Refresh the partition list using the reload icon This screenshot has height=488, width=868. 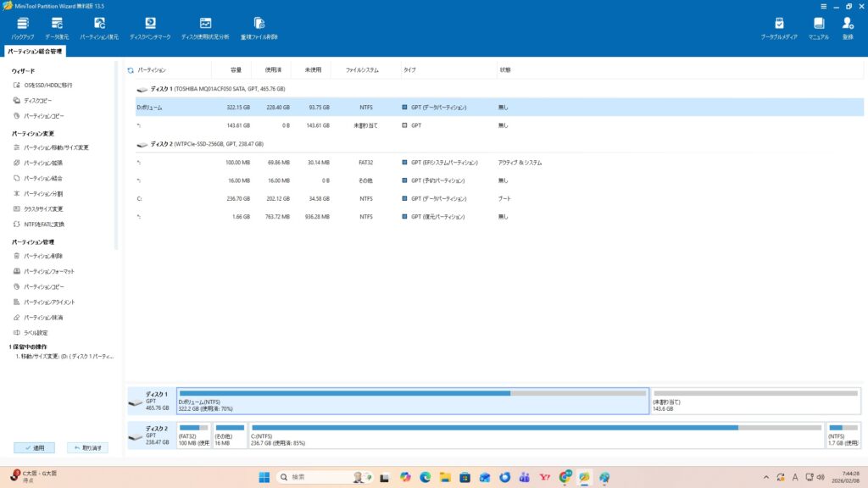[131, 70]
